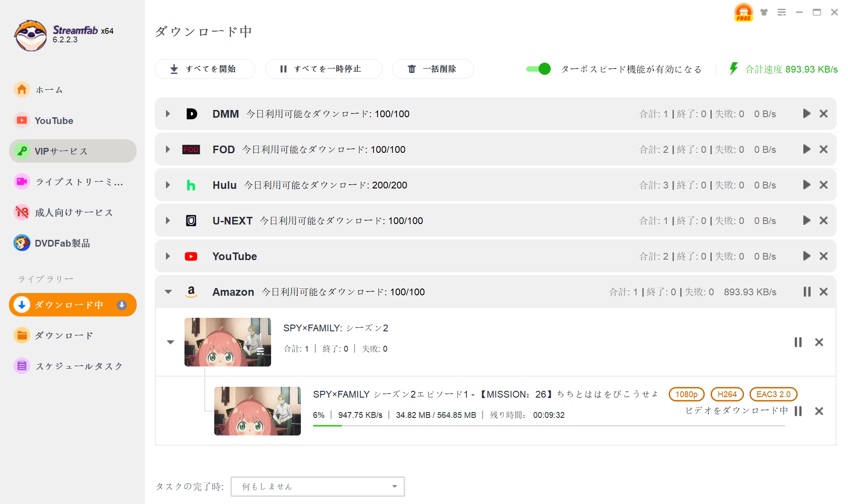Start FOD downloads with play icon
Screen dimensions: 848x504
coord(807,149)
